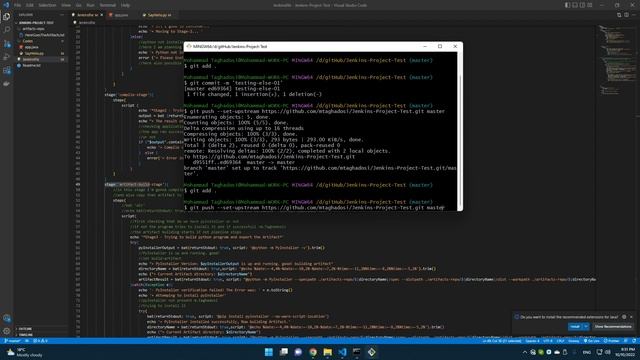This screenshot has height=360, width=640.
Task: Toggle the secondary sidebar layout icon
Action: point(582,5)
